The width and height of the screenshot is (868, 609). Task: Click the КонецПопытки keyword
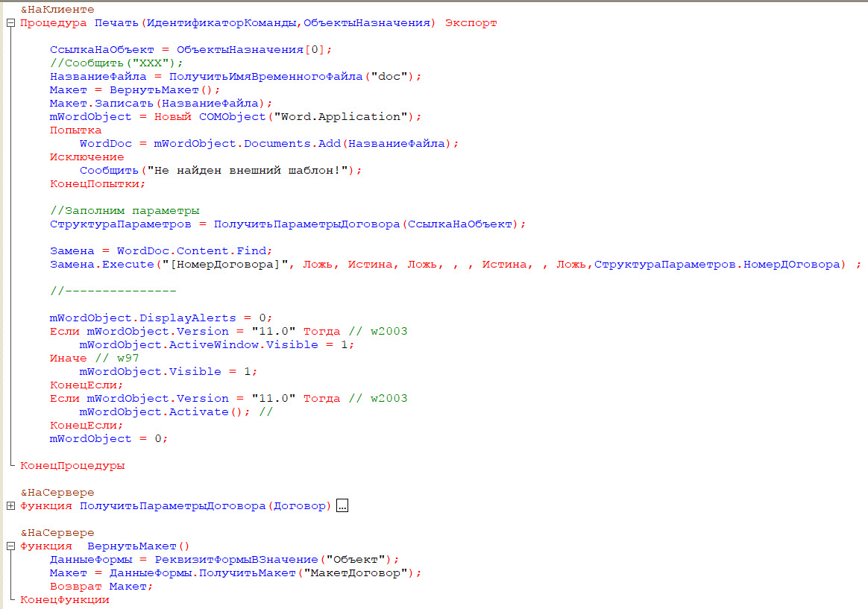(x=98, y=184)
